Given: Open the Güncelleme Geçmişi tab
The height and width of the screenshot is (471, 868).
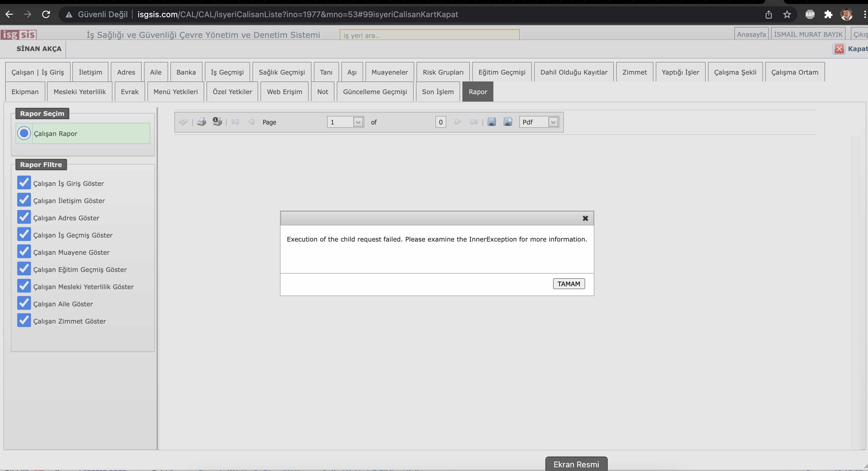Looking at the screenshot, I should (x=375, y=92).
